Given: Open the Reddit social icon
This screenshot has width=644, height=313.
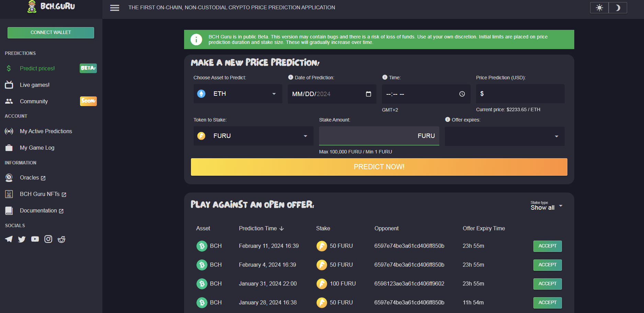Looking at the screenshot, I should pos(61,239).
